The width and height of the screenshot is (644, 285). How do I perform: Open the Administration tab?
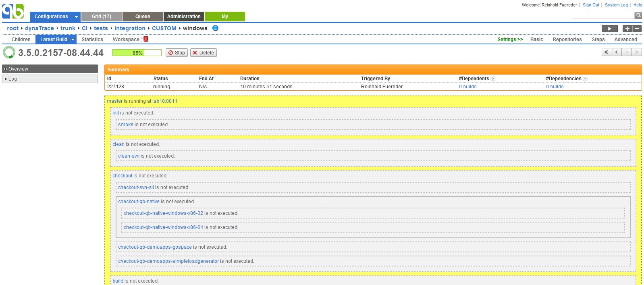tap(184, 17)
